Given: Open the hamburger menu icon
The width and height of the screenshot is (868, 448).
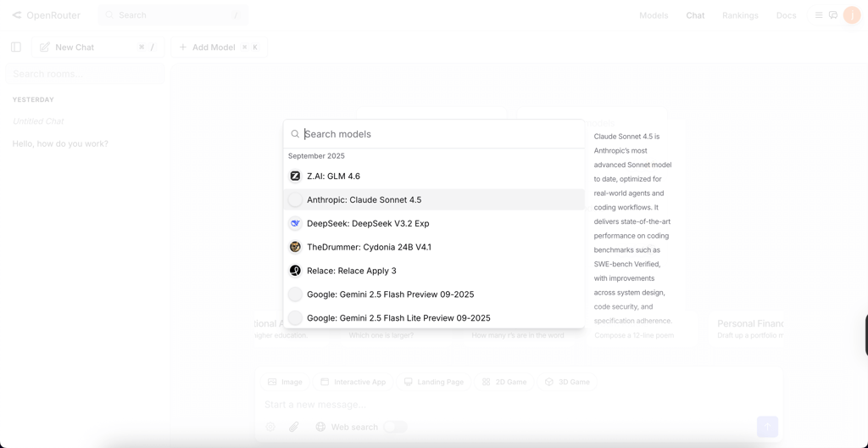Looking at the screenshot, I should point(819,15).
